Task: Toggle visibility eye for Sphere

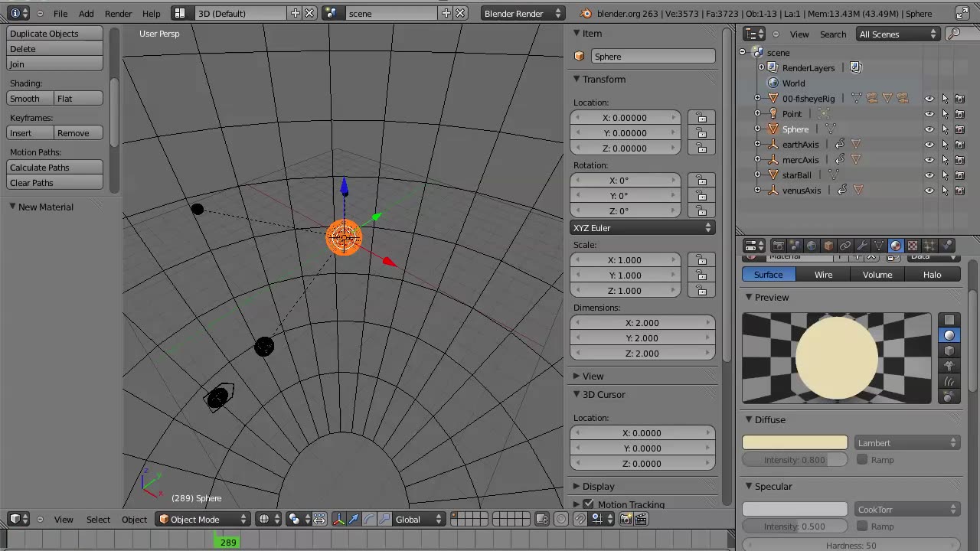Action: pos(929,129)
